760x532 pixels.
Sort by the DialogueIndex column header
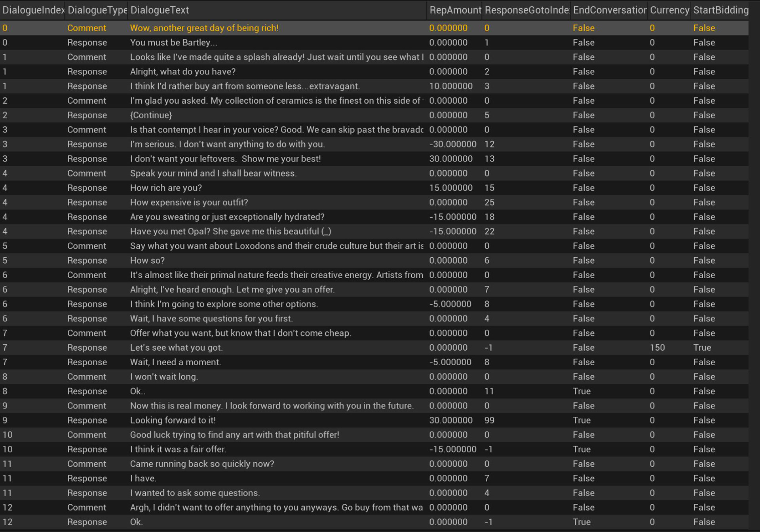pos(32,10)
